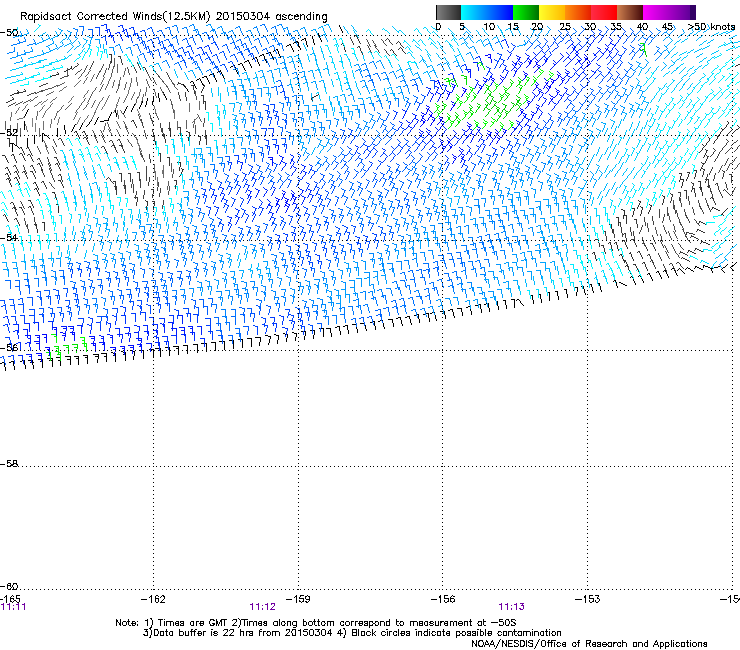
Task: Click the purple 45-50 knots legend segment
Action: tap(682, 12)
